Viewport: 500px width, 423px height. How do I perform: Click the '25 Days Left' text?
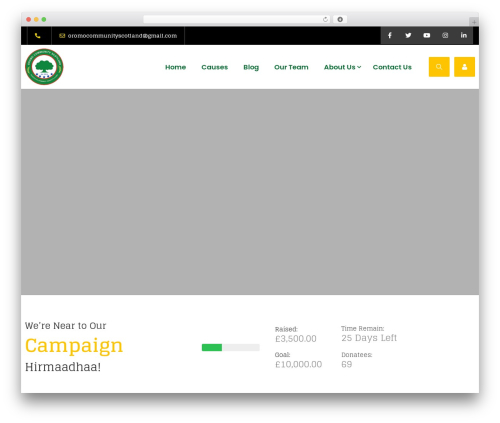click(x=369, y=338)
